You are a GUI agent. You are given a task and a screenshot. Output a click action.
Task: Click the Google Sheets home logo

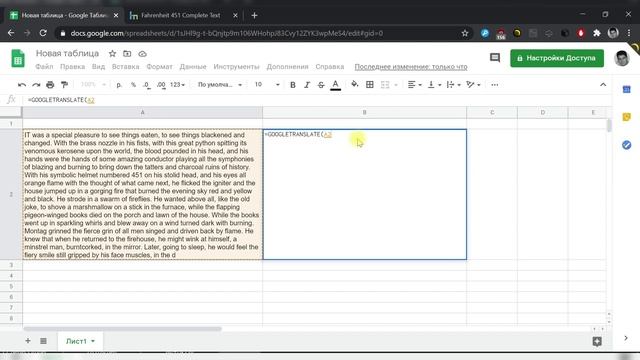[18, 58]
